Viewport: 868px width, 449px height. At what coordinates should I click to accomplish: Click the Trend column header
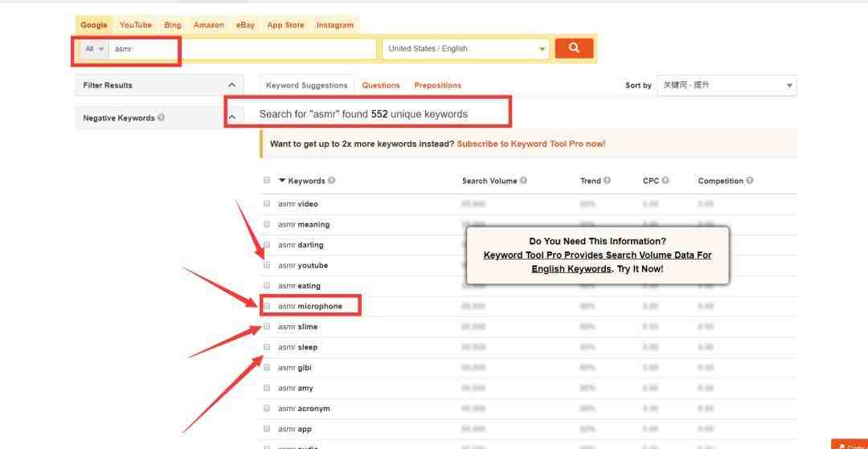pos(590,181)
